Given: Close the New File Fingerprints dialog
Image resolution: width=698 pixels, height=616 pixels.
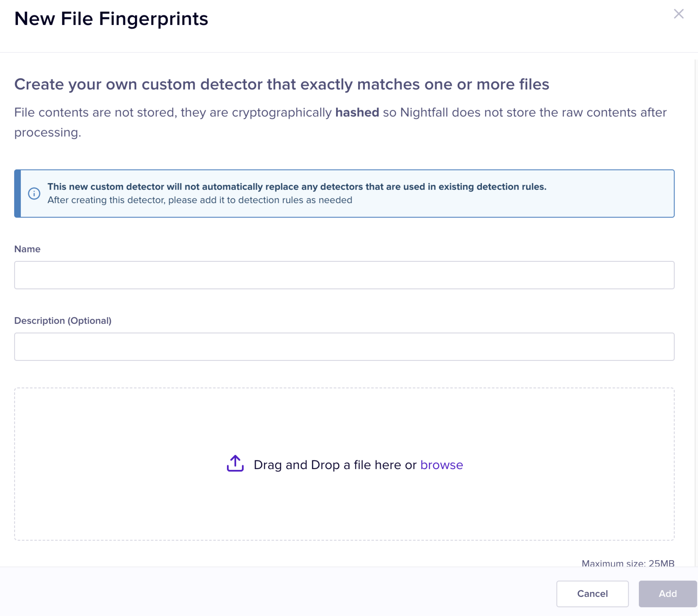Looking at the screenshot, I should click(678, 14).
